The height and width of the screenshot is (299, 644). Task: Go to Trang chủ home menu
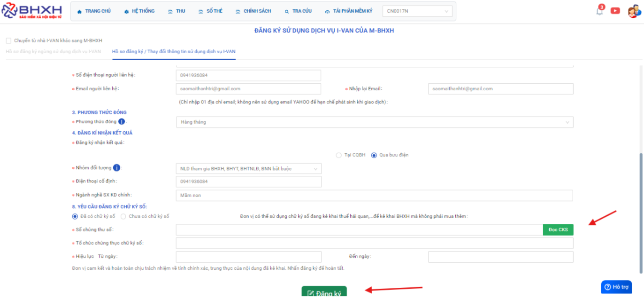[94, 11]
